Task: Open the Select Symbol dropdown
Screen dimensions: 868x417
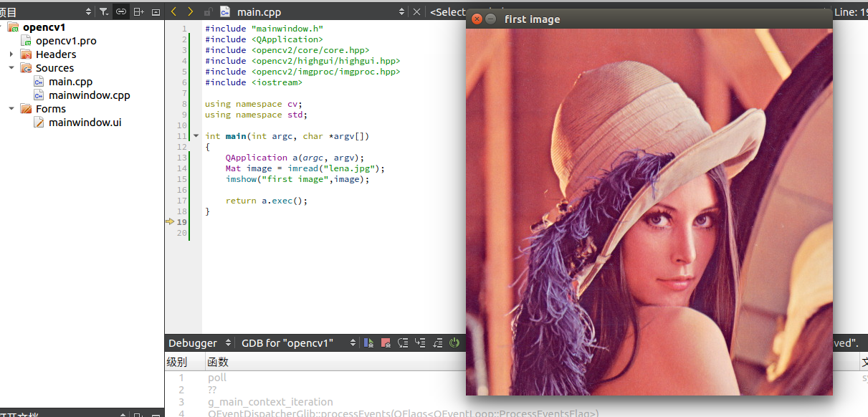Action: point(448,11)
